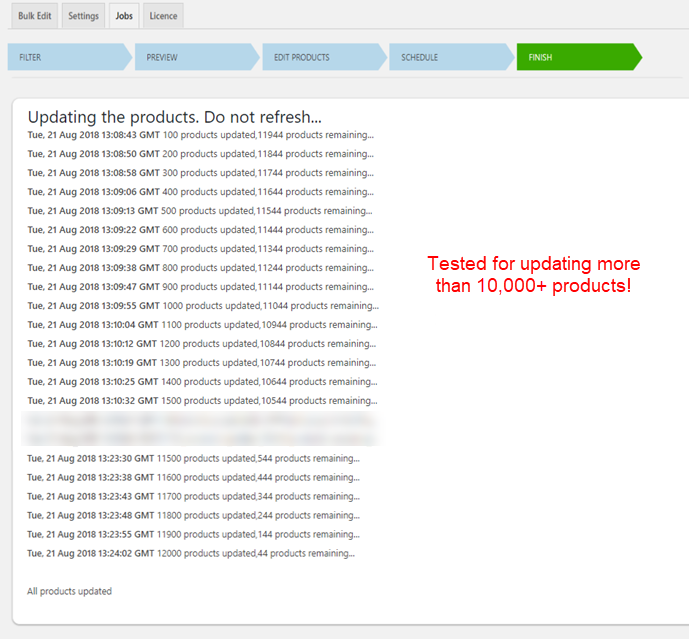Go to the SCHEDULE step
This screenshot has height=639, width=689.
coord(451,57)
